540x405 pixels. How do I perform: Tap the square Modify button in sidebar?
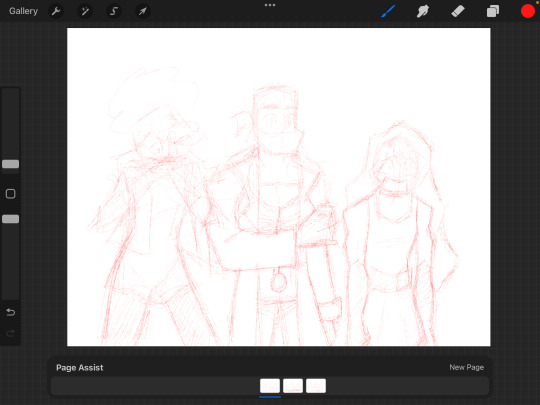coord(10,194)
